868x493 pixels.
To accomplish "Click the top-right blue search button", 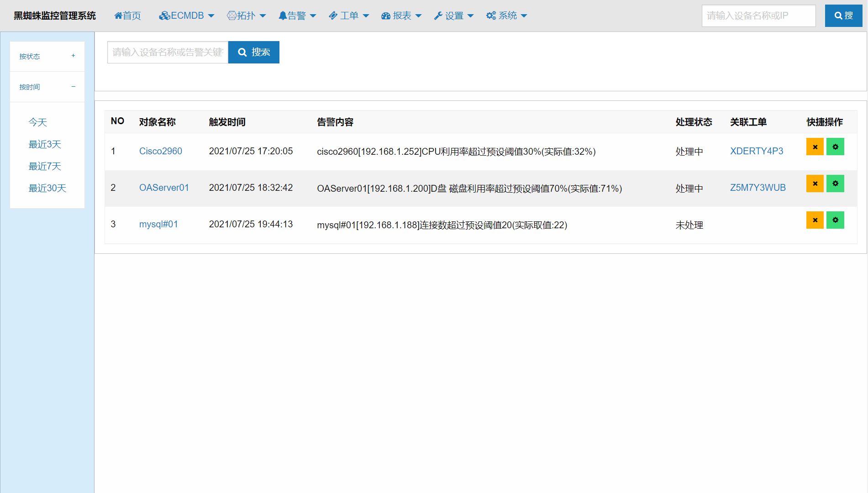I will click(x=843, y=16).
